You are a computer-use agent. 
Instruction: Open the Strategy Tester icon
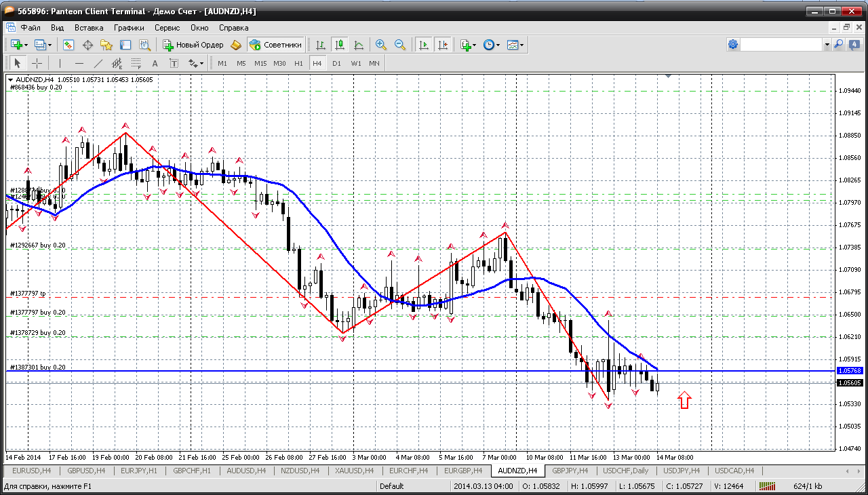[144, 45]
